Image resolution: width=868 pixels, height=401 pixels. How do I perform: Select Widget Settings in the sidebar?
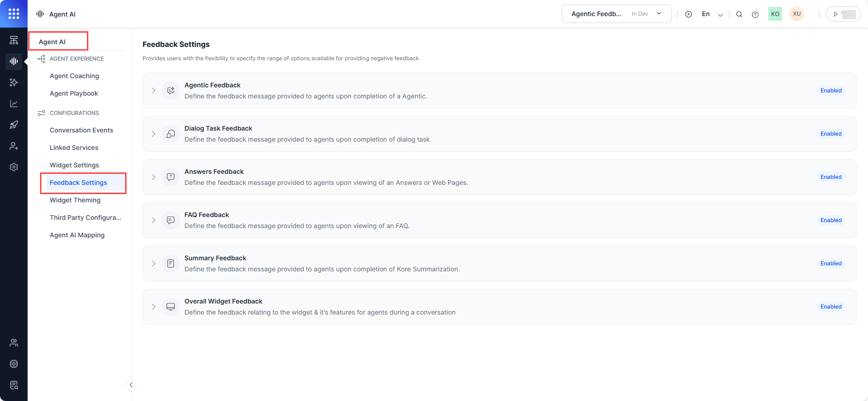click(74, 165)
